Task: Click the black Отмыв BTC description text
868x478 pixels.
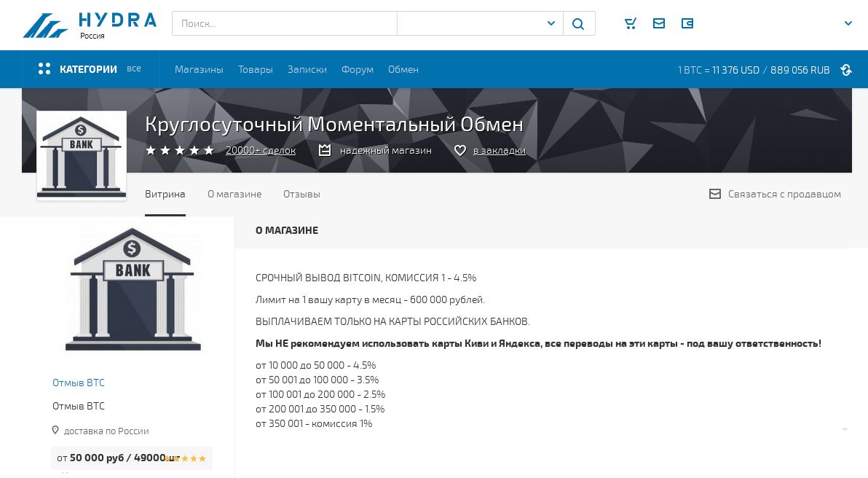Action: point(78,406)
